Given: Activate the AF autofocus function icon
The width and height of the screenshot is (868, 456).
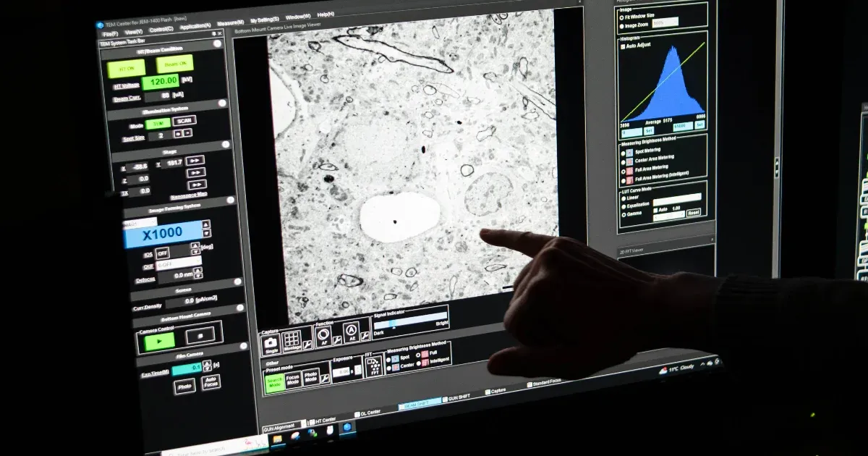Looking at the screenshot, I should click(x=323, y=337).
